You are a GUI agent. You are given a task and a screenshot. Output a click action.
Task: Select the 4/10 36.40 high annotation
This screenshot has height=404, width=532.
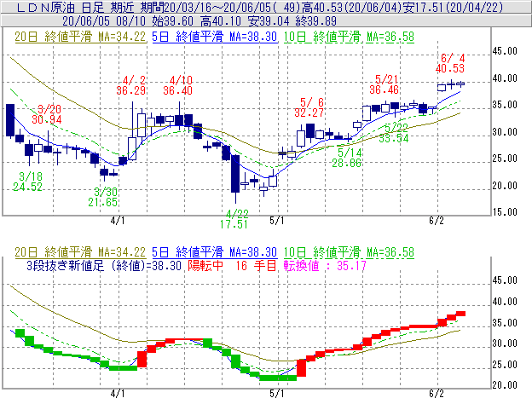point(178,85)
